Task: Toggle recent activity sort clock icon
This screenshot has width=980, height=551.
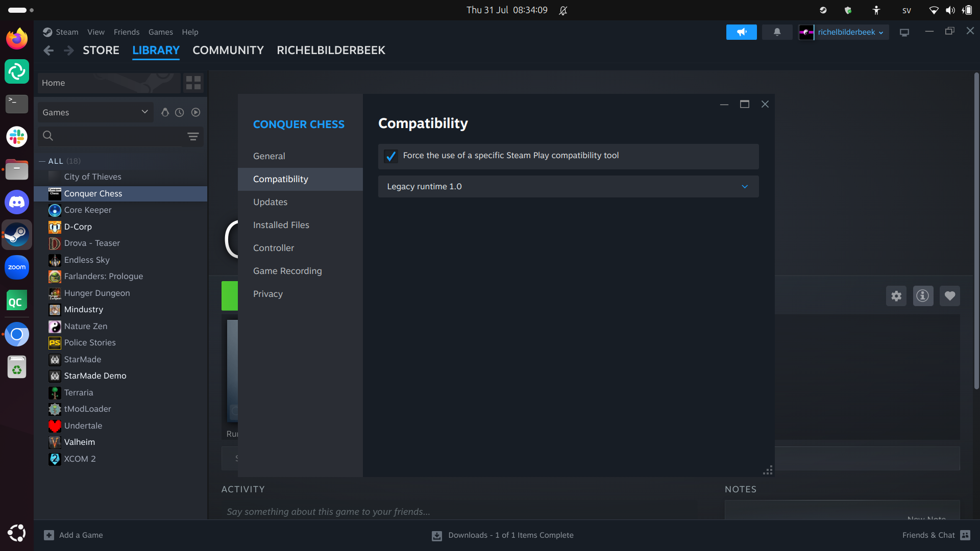Action: click(180, 112)
